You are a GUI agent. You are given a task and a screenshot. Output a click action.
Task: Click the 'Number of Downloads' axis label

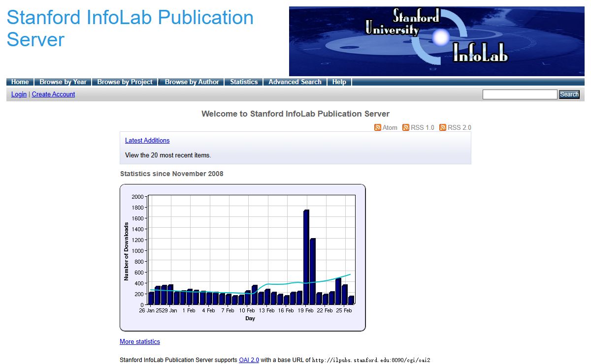[126, 251]
